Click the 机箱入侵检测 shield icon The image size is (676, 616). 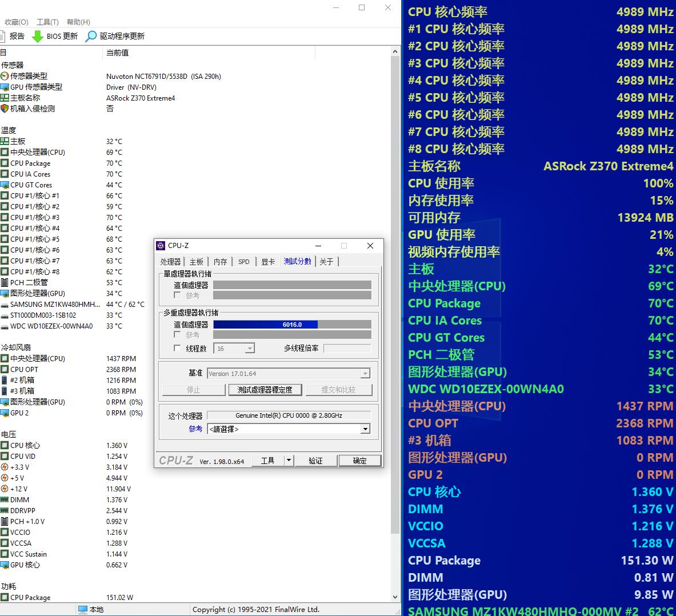[x=5, y=109]
